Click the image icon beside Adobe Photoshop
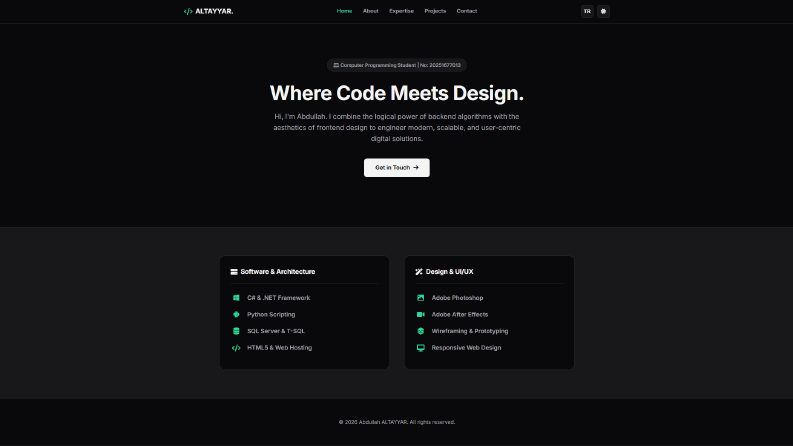The height and width of the screenshot is (446, 793). click(420, 298)
